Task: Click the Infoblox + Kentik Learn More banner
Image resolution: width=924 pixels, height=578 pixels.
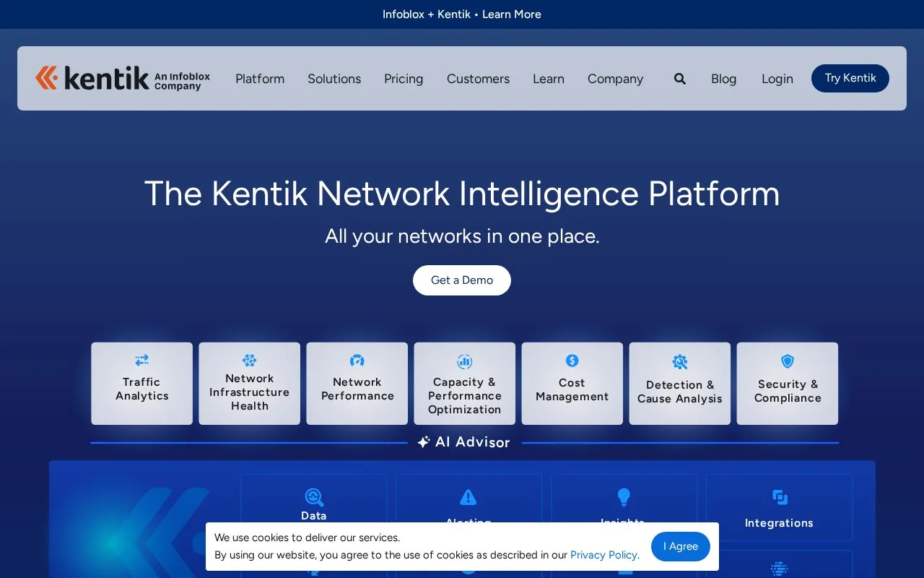Action: pyautogui.click(x=462, y=14)
